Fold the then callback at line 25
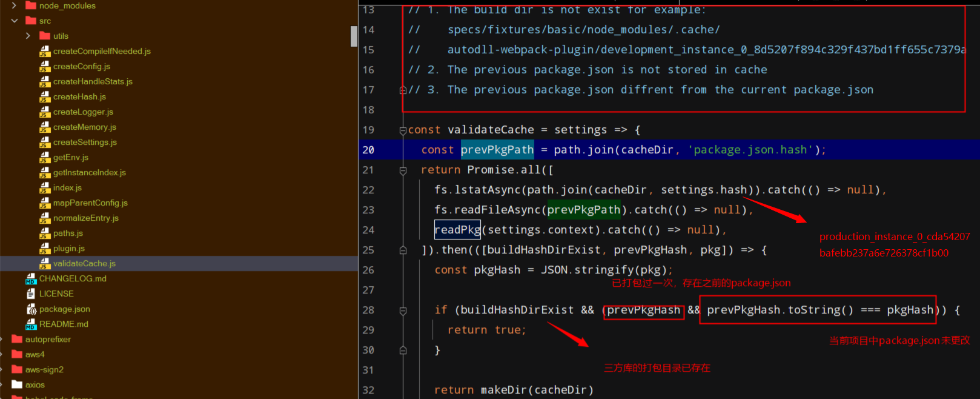 point(403,250)
